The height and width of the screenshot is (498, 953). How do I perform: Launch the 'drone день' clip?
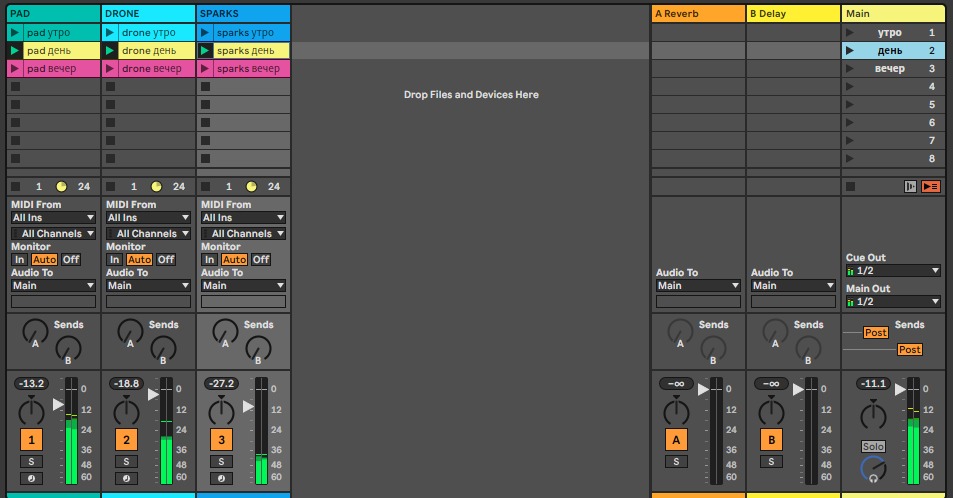(x=110, y=50)
